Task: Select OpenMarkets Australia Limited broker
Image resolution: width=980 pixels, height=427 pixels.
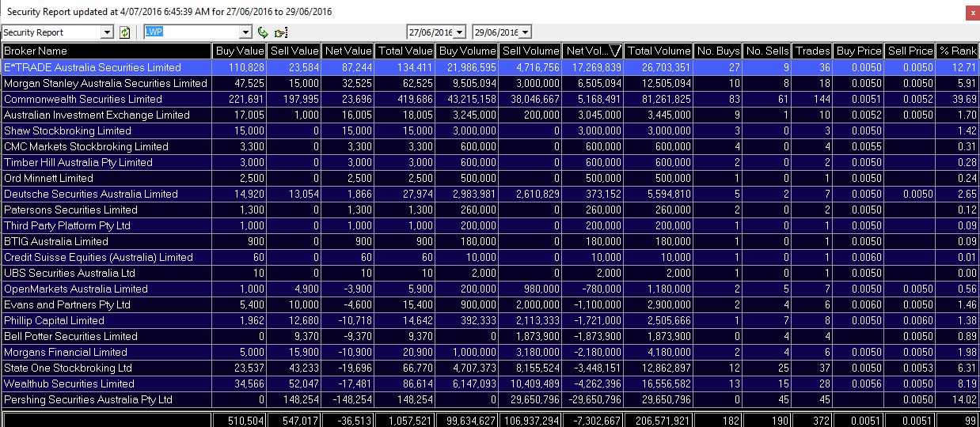Action: click(76, 289)
